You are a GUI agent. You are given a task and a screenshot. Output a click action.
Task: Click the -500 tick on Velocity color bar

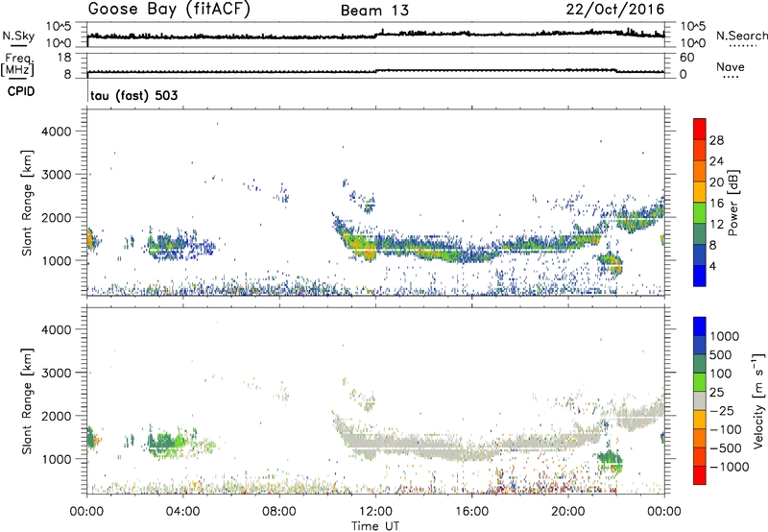(x=726, y=448)
